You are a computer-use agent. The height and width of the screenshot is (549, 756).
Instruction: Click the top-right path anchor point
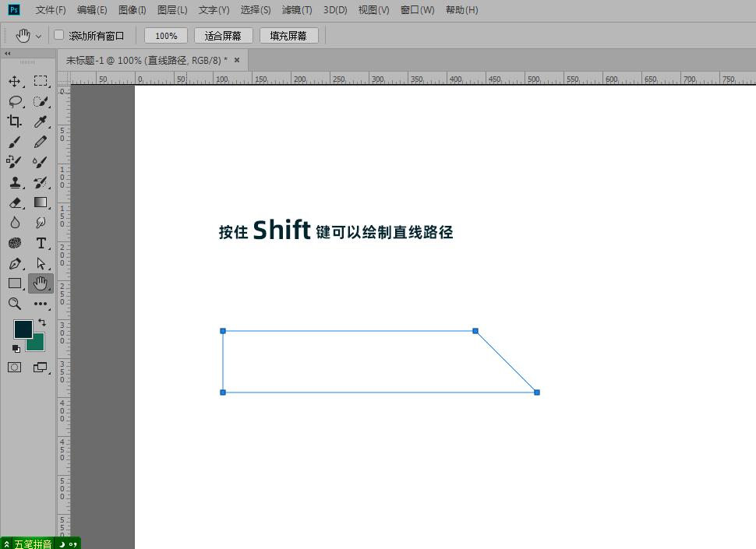click(475, 331)
